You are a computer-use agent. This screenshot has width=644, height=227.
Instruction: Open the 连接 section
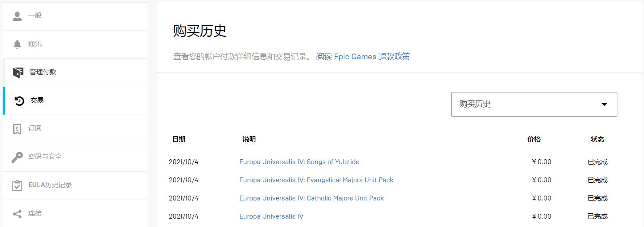click(x=75, y=213)
